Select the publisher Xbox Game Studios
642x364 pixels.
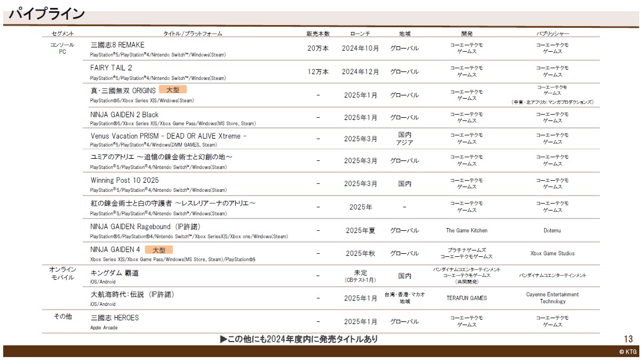(552, 253)
